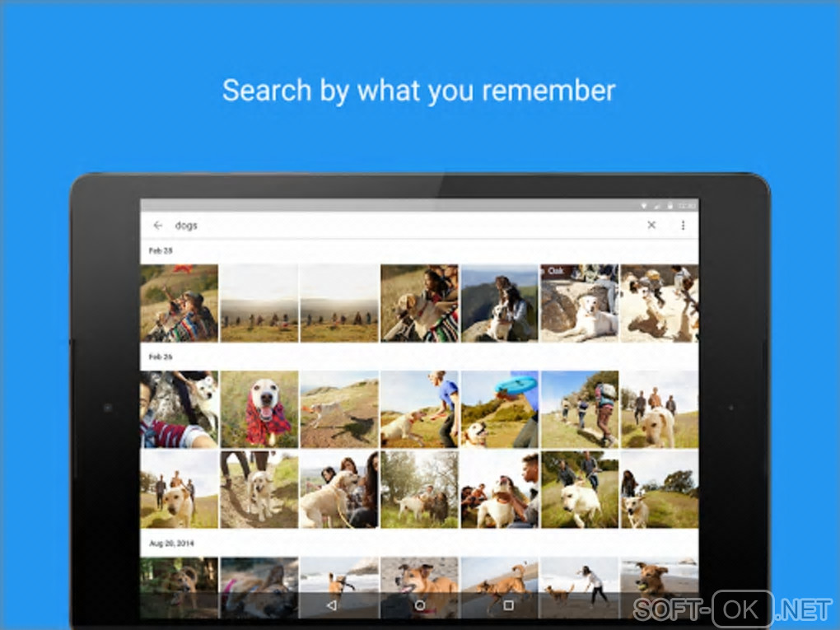
Task: Tap Android back navigation triangle
Action: pyautogui.click(x=332, y=605)
